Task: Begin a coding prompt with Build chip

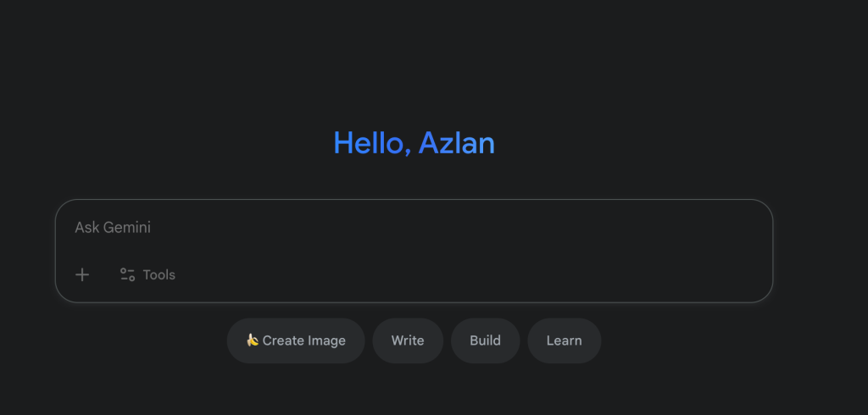Action: pyautogui.click(x=486, y=340)
